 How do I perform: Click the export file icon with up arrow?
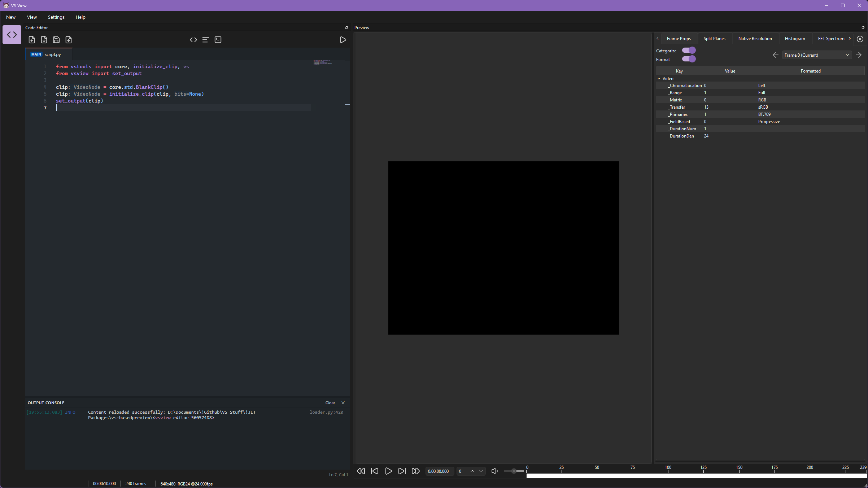pyautogui.click(x=69, y=40)
